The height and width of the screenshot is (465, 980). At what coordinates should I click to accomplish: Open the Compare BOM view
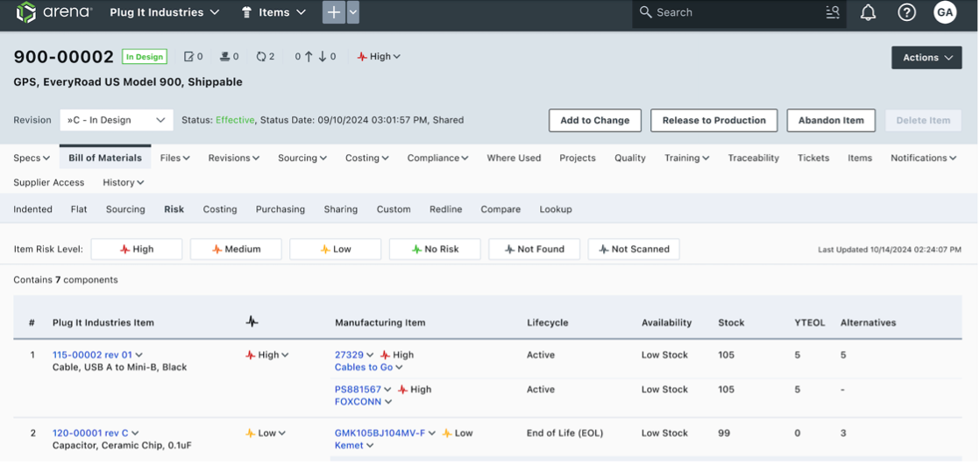[x=501, y=209]
